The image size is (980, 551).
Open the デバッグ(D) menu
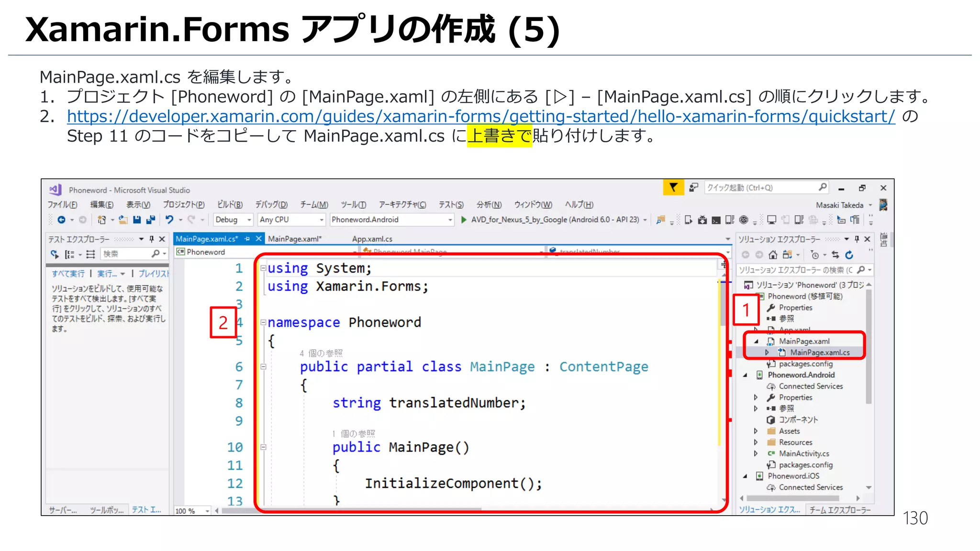point(271,205)
